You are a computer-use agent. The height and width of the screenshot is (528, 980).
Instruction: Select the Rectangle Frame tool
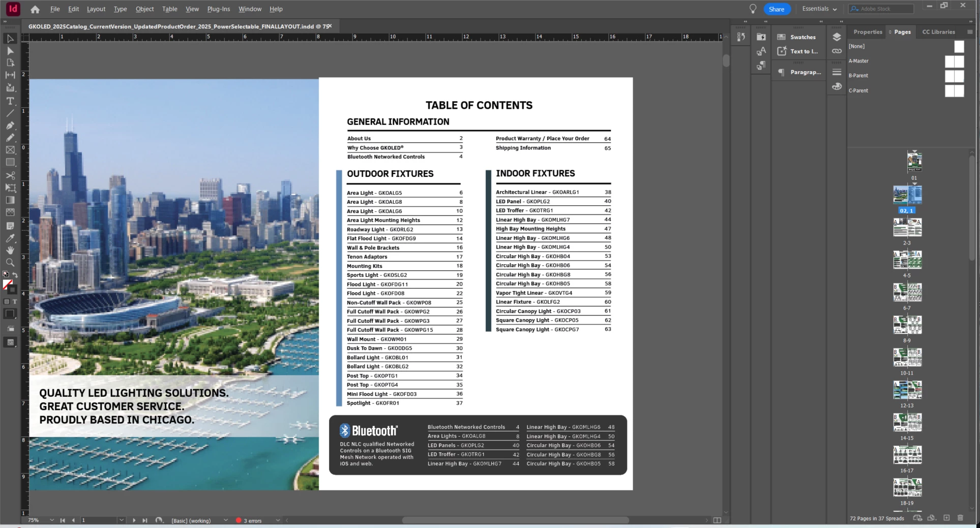10,150
